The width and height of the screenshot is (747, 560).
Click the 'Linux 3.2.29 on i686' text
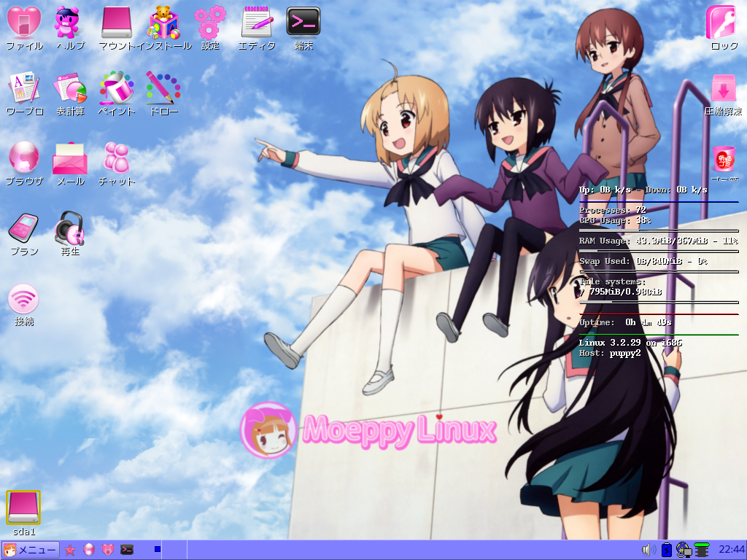(x=630, y=343)
